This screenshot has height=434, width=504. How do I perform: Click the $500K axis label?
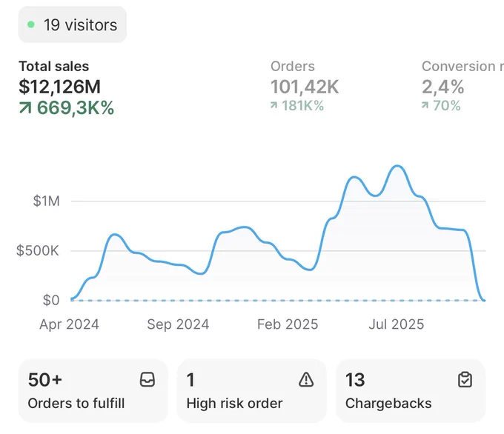(x=38, y=250)
